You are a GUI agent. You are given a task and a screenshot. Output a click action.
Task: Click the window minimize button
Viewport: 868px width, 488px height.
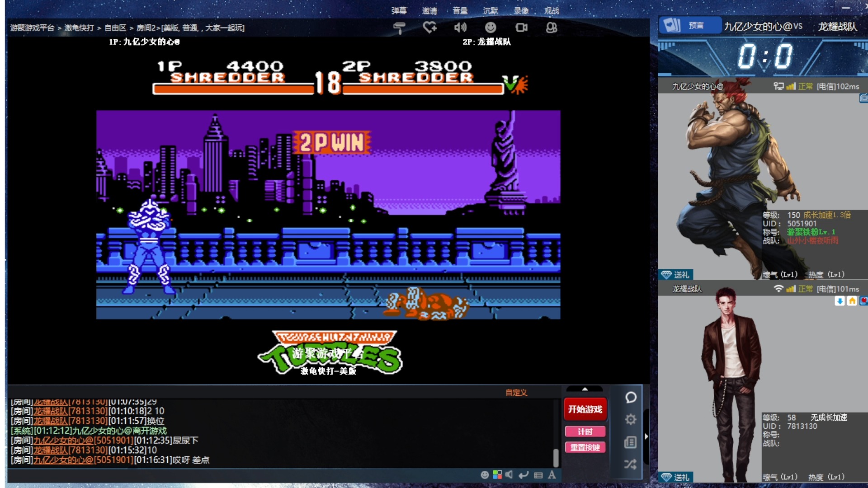[x=845, y=8]
